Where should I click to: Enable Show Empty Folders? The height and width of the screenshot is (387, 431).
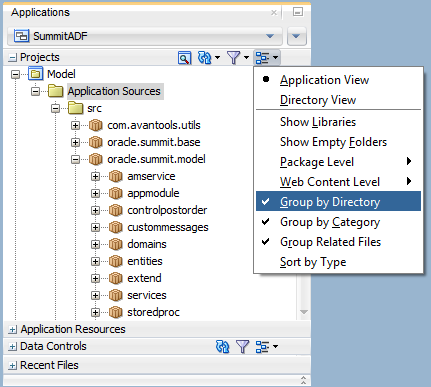pyautogui.click(x=338, y=142)
